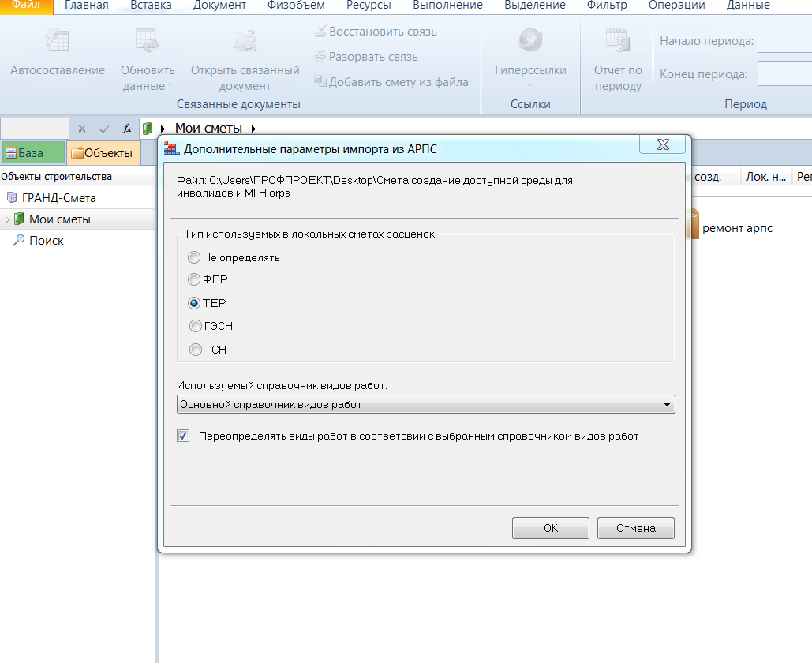Click the Конец периода input field
The width and height of the screenshot is (812, 663).
[x=784, y=73]
